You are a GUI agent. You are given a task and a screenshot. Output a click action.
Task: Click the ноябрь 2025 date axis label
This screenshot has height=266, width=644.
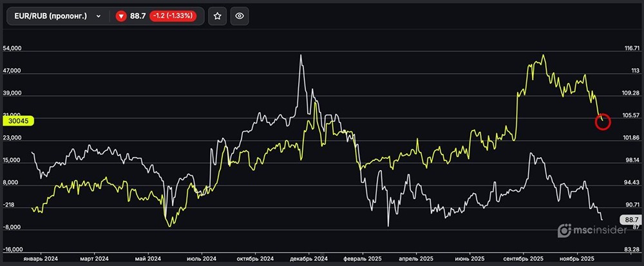point(574,258)
